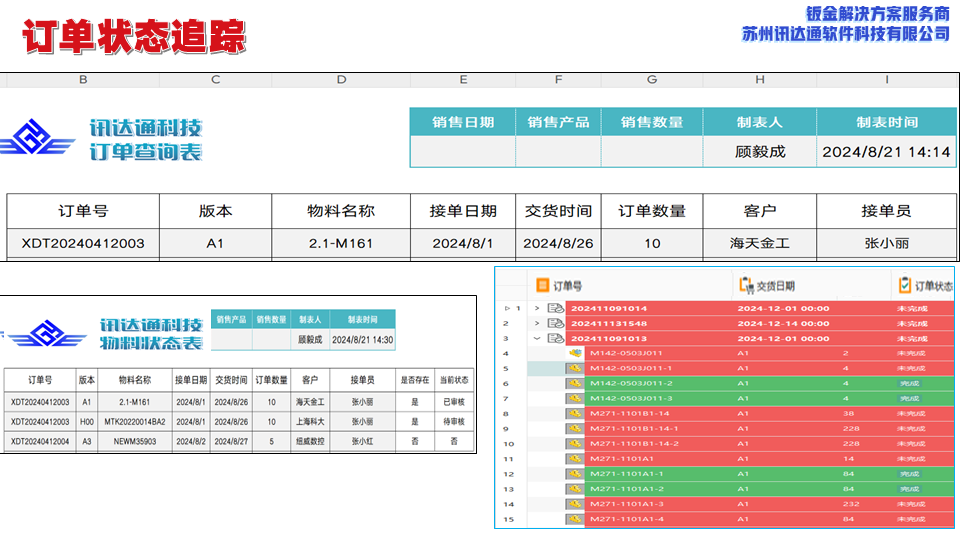
Task: Select column header H in the spreadsheet
Action: click(759, 80)
